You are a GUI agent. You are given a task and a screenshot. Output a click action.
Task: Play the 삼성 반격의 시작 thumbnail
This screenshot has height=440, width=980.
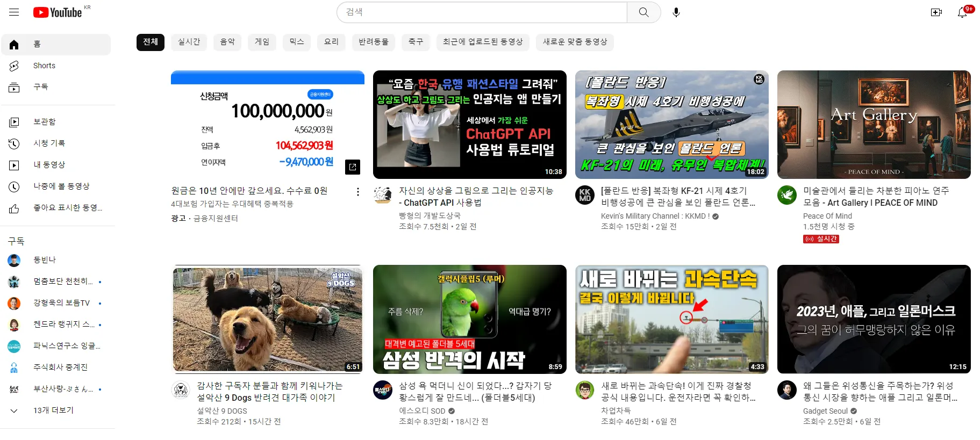tap(470, 319)
